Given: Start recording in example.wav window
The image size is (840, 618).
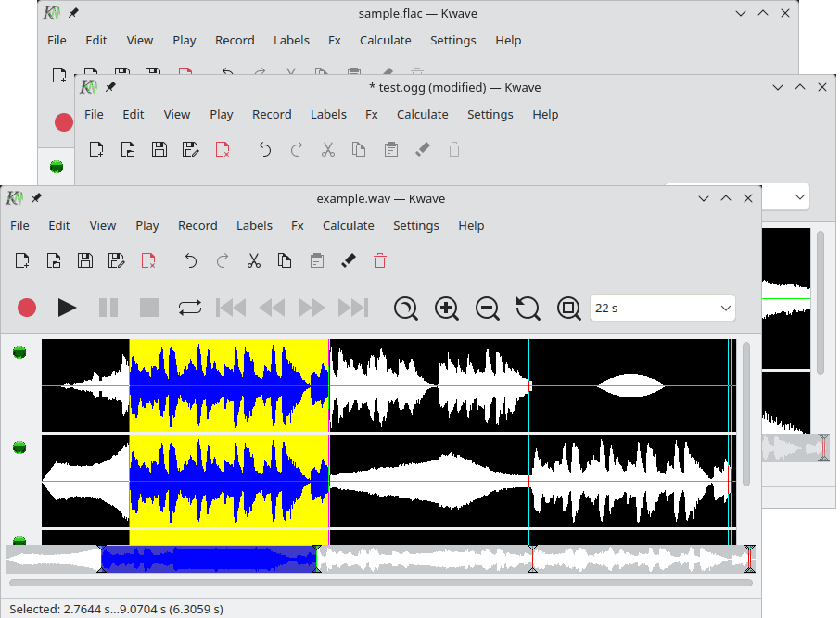Looking at the screenshot, I should tap(27, 308).
